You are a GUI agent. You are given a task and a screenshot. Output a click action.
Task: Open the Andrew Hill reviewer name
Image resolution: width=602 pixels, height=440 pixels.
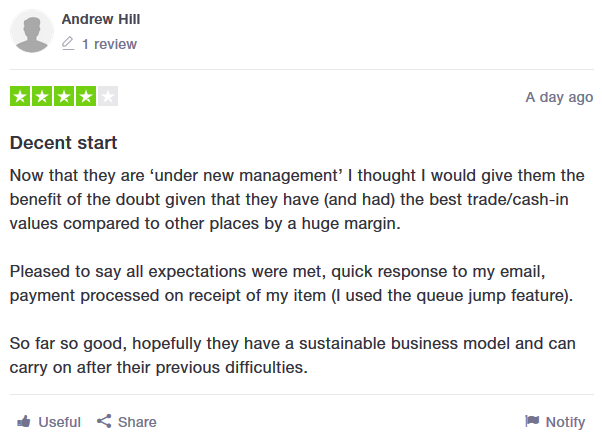pyautogui.click(x=100, y=19)
